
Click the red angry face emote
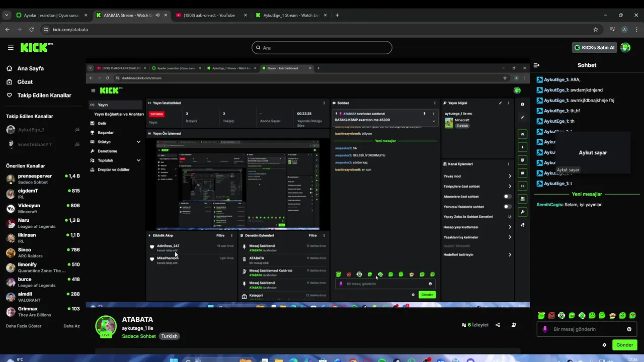551,315
